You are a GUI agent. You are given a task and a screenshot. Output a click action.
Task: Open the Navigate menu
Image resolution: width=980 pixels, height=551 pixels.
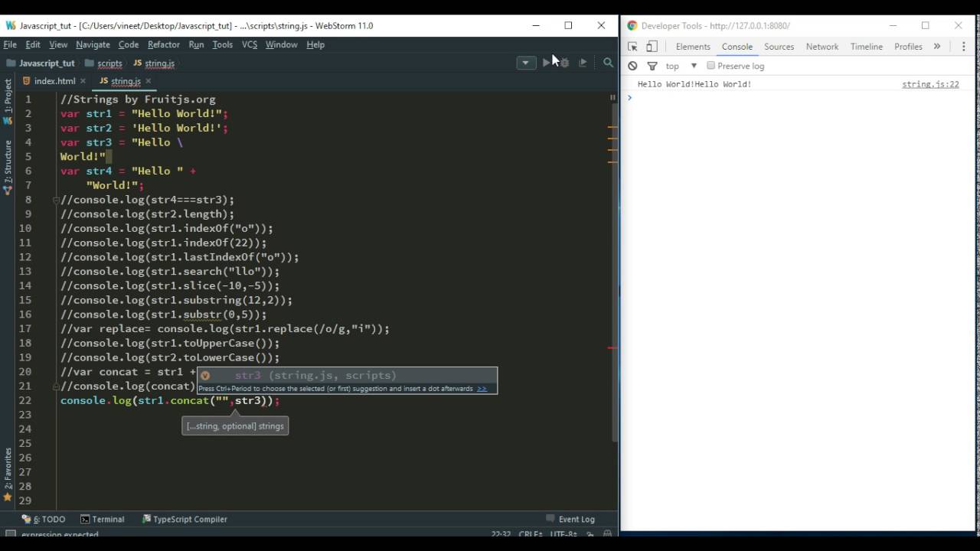coord(93,44)
